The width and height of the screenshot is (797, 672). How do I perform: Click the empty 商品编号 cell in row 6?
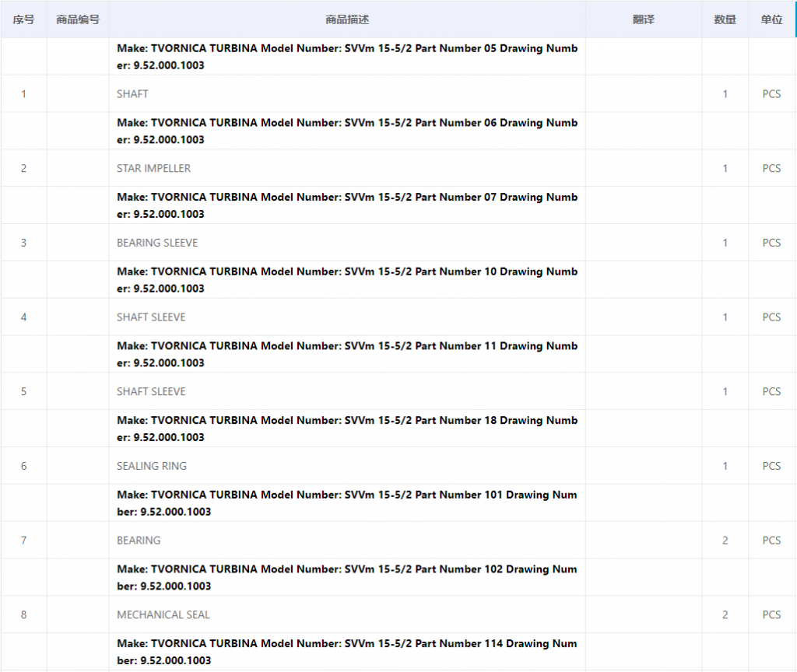78,466
